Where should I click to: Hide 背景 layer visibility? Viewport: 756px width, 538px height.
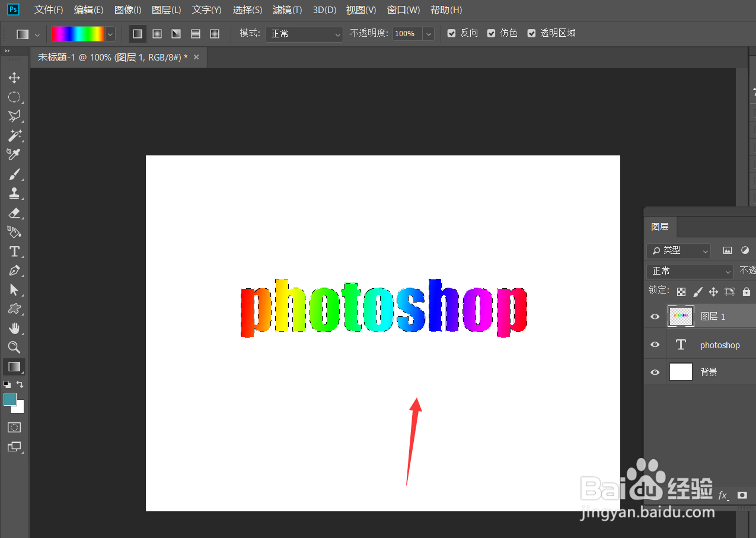pos(655,372)
